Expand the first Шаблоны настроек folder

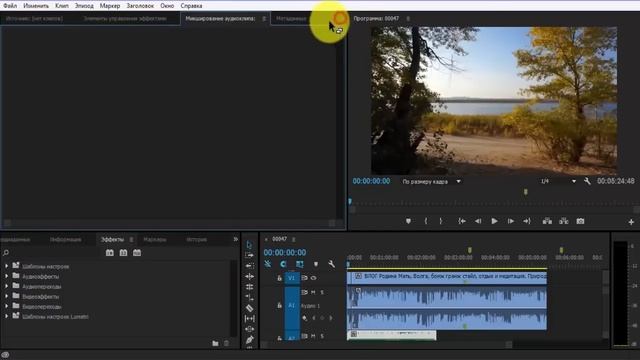(x=7, y=266)
